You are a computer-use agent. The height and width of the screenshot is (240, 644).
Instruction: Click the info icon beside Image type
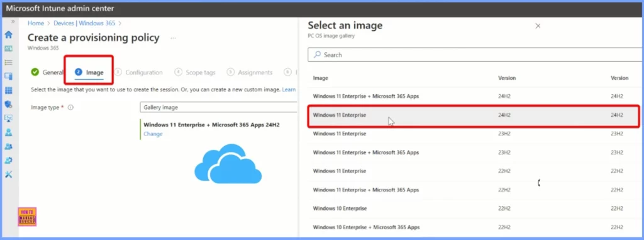(70, 108)
